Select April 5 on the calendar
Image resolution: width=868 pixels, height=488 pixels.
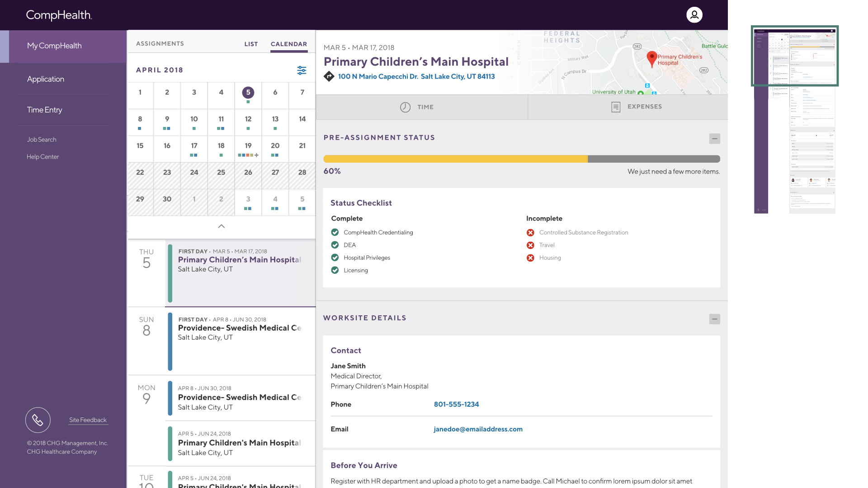click(x=248, y=95)
